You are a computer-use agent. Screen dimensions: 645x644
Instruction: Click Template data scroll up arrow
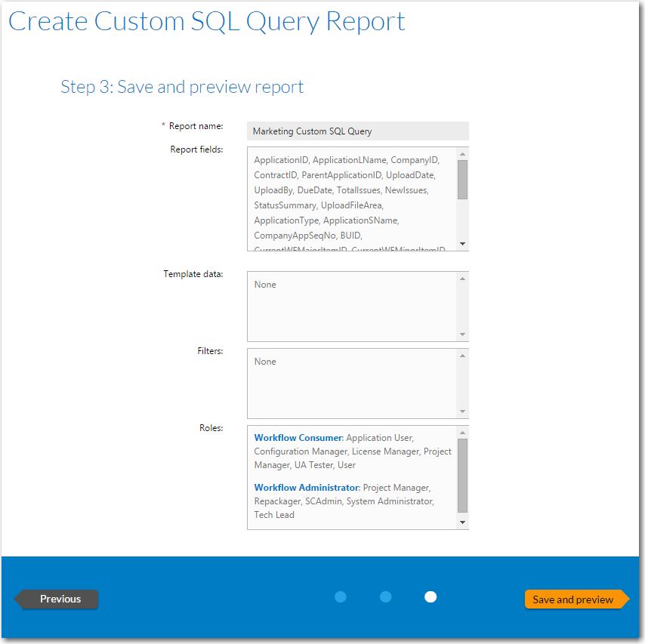point(463,279)
